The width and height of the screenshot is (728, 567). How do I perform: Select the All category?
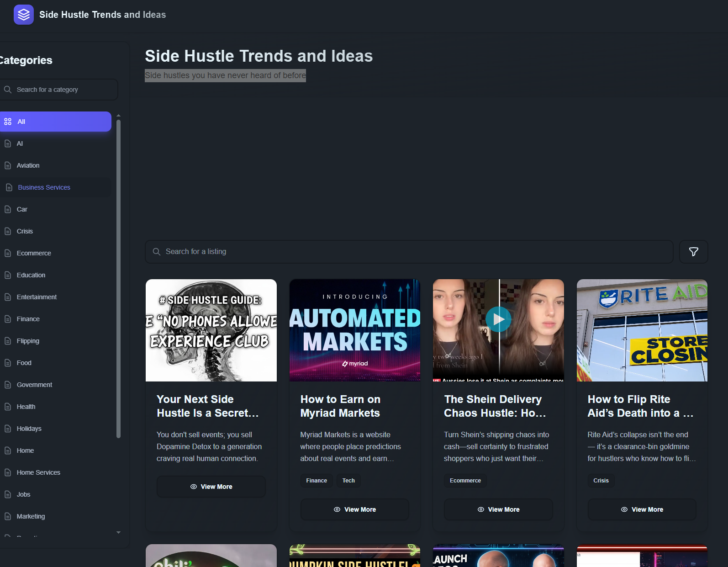55,122
